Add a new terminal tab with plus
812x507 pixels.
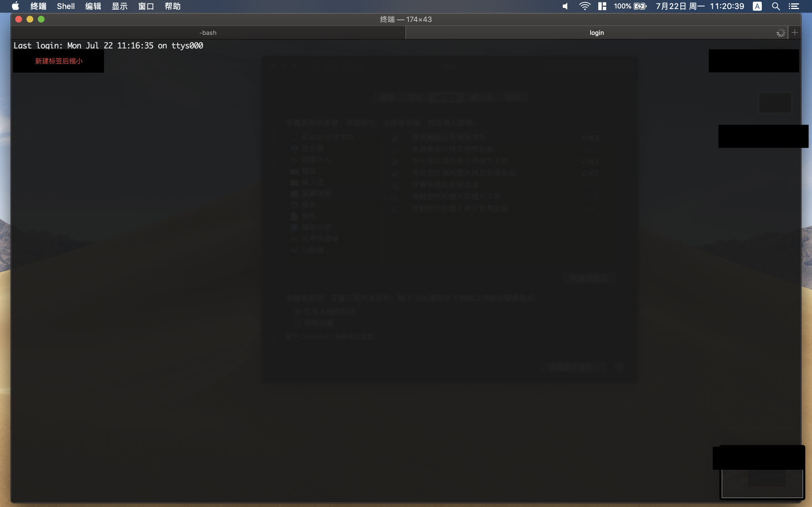pos(795,32)
